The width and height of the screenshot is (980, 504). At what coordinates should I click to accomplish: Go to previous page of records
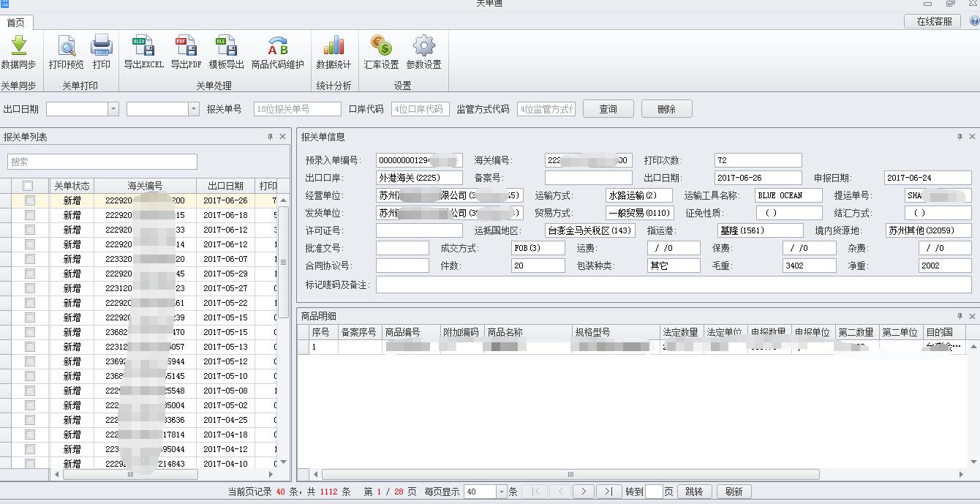click(x=560, y=492)
